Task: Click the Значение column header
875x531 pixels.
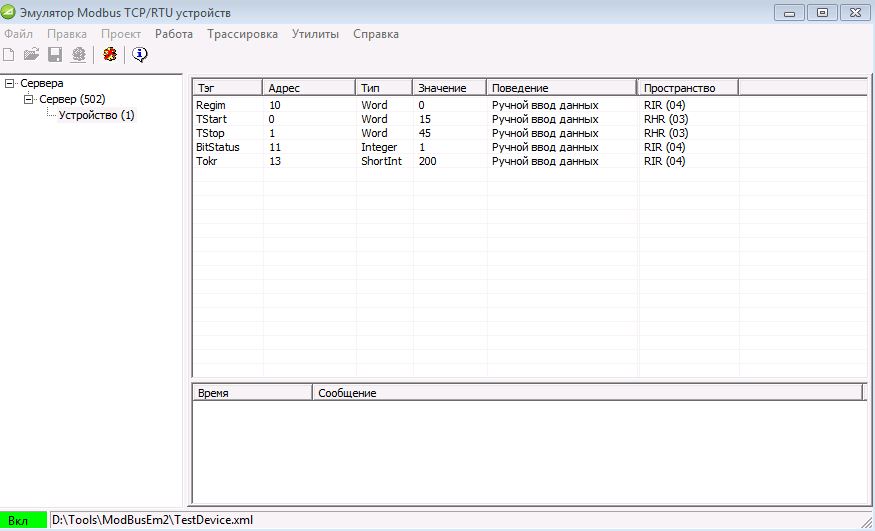Action: (x=449, y=88)
